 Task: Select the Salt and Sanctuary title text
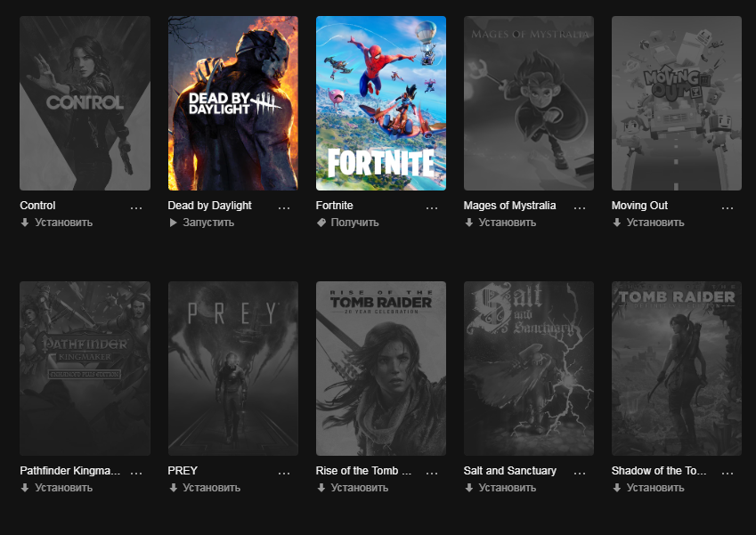(510, 471)
